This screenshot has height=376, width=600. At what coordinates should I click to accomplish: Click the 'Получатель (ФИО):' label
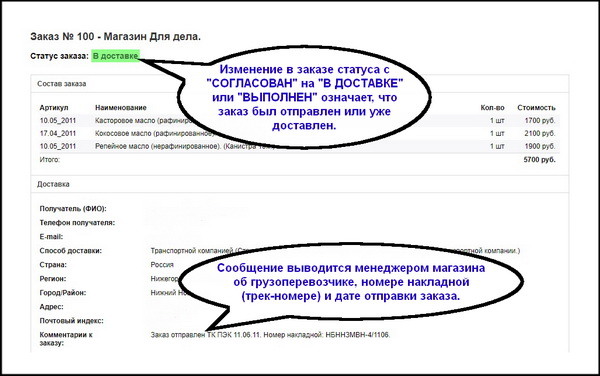[x=73, y=208]
